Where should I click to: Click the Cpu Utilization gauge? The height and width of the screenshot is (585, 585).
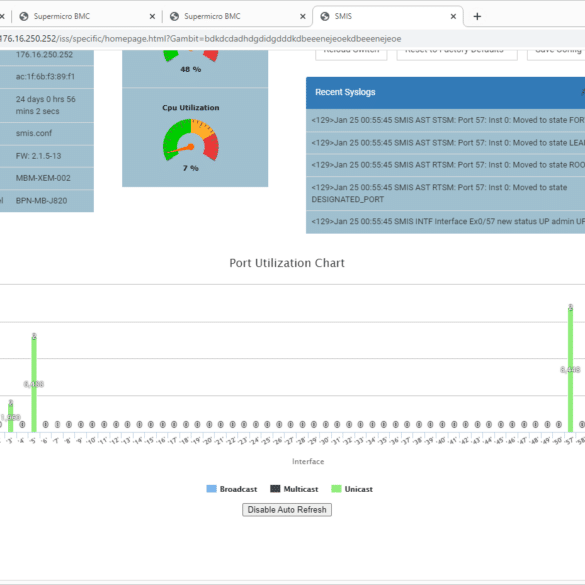point(191,140)
